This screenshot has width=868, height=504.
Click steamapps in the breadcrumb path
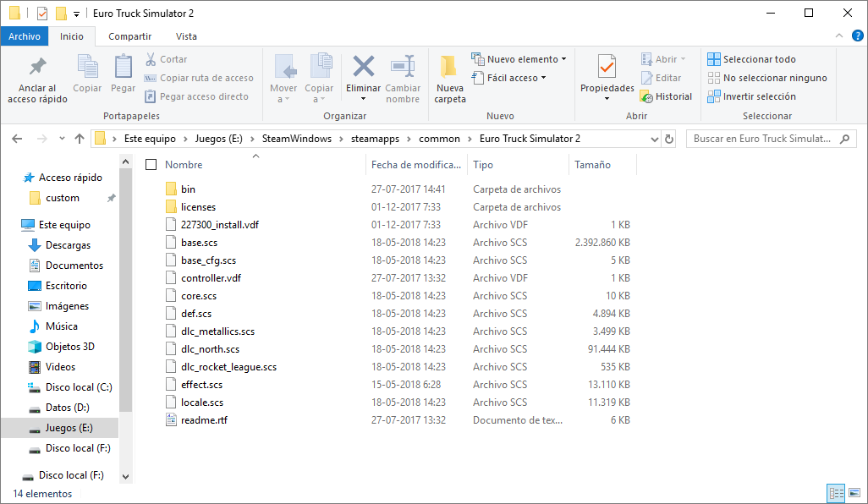click(375, 139)
